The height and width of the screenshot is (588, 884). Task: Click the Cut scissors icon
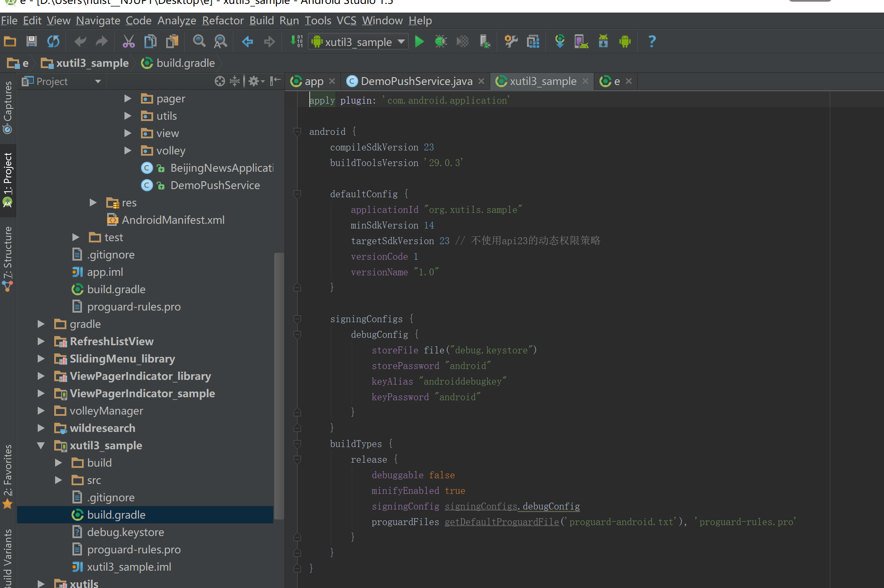pyautogui.click(x=128, y=42)
